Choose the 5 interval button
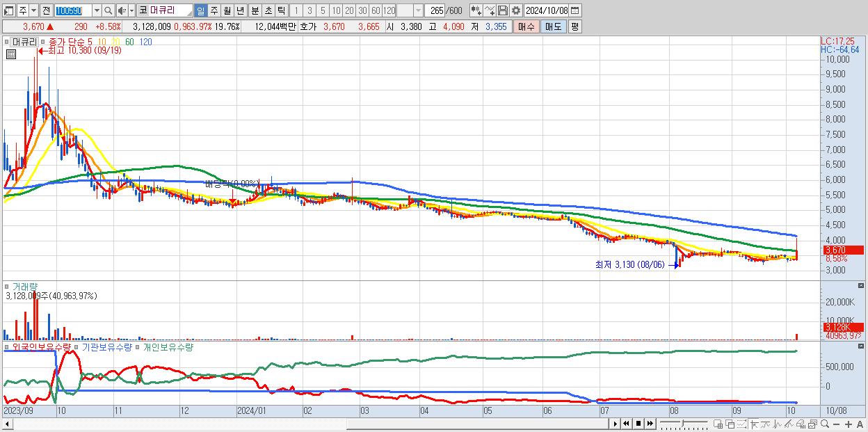Image resolution: width=868 pixels, height=432 pixels. pos(323,10)
